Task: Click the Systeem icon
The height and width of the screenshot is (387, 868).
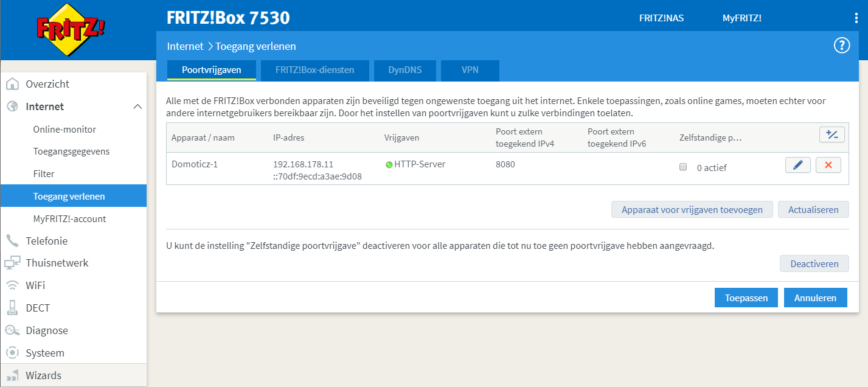Action: (x=12, y=353)
